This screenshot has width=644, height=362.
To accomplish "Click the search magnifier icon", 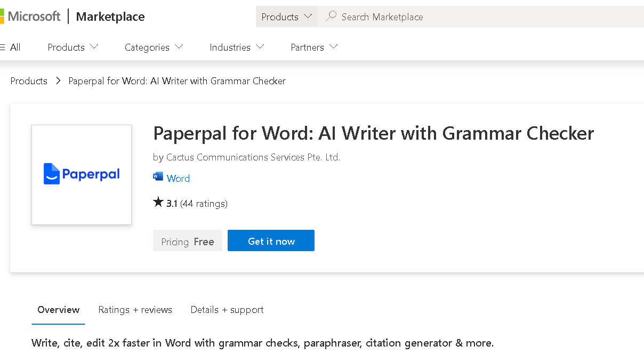I will pos(331,17).
